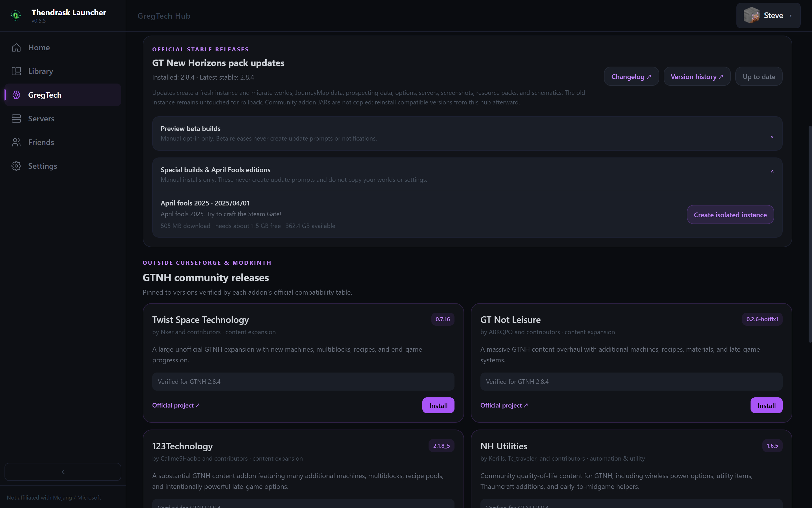812x508 pixels.
Task: Install Twist Space Technology
Action: pos(438,406)
